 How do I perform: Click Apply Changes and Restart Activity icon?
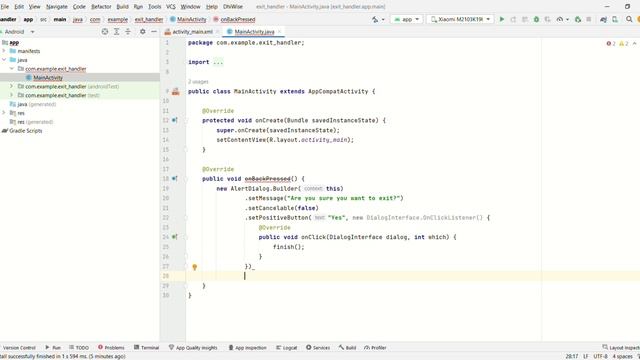coord(513,19)
